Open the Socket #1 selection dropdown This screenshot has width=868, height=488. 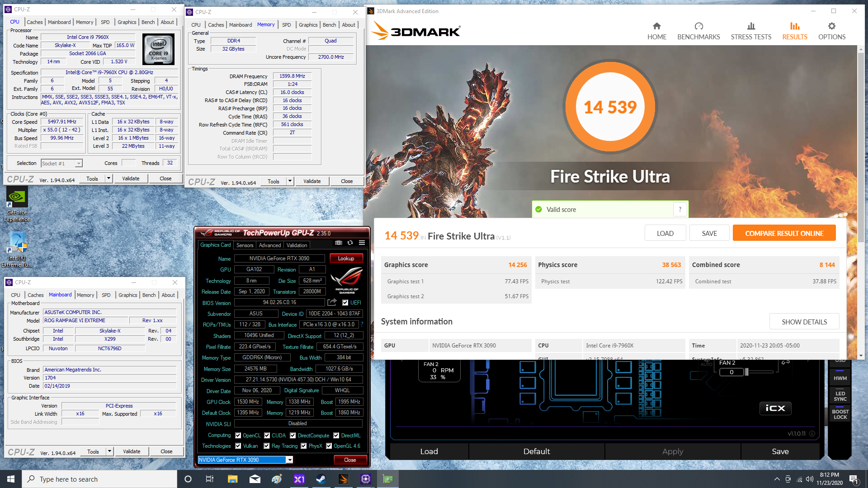61,164
